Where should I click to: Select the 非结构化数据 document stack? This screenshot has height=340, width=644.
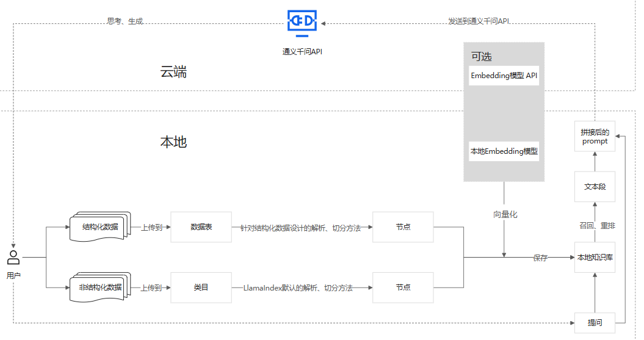pos(100,288)
